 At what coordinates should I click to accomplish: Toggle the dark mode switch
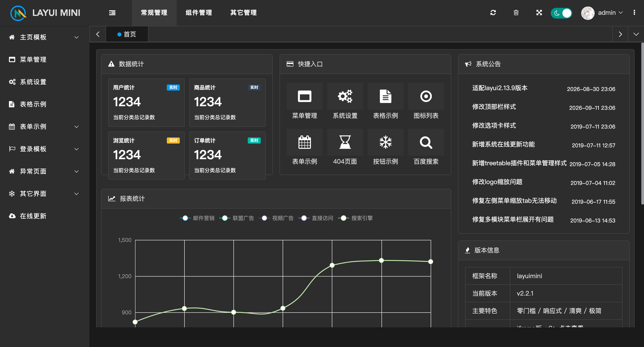[x=561, y=13]
